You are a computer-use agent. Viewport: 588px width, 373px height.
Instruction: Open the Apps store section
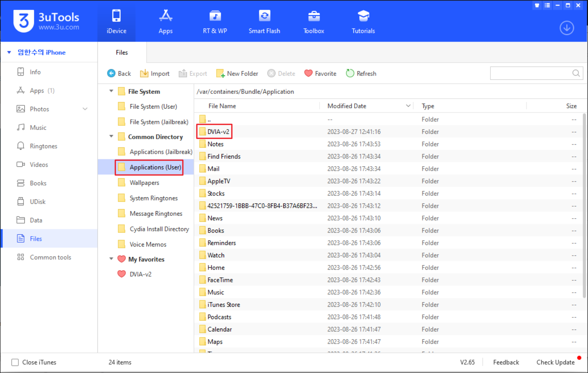tap(166, 21)
